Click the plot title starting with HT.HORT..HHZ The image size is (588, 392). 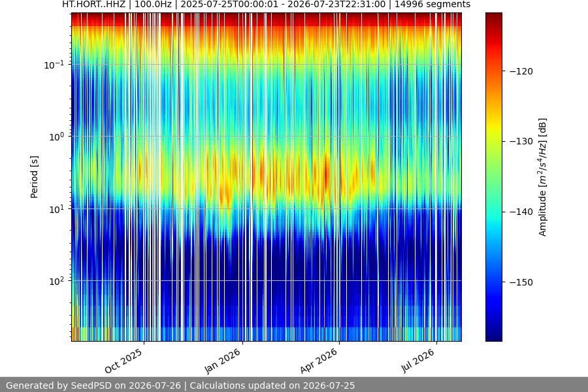(267, 5)
